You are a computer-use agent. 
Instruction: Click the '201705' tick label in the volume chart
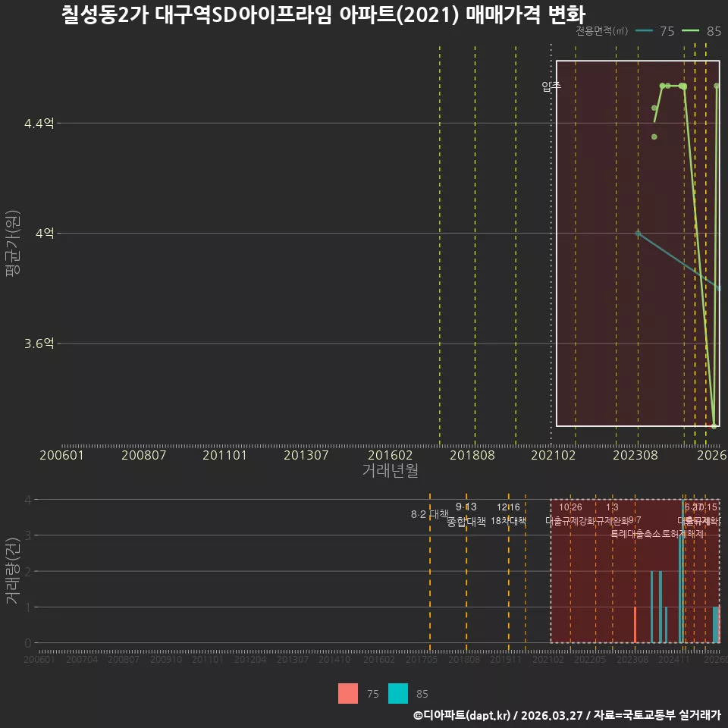(422, 659)
